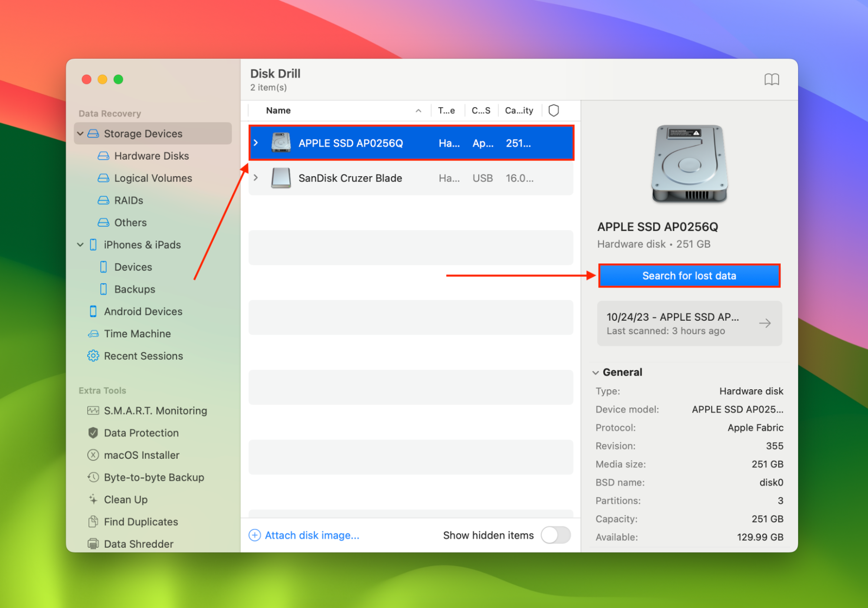Click the Hardware Disks drive icon
868x608 pixels.
103,156
